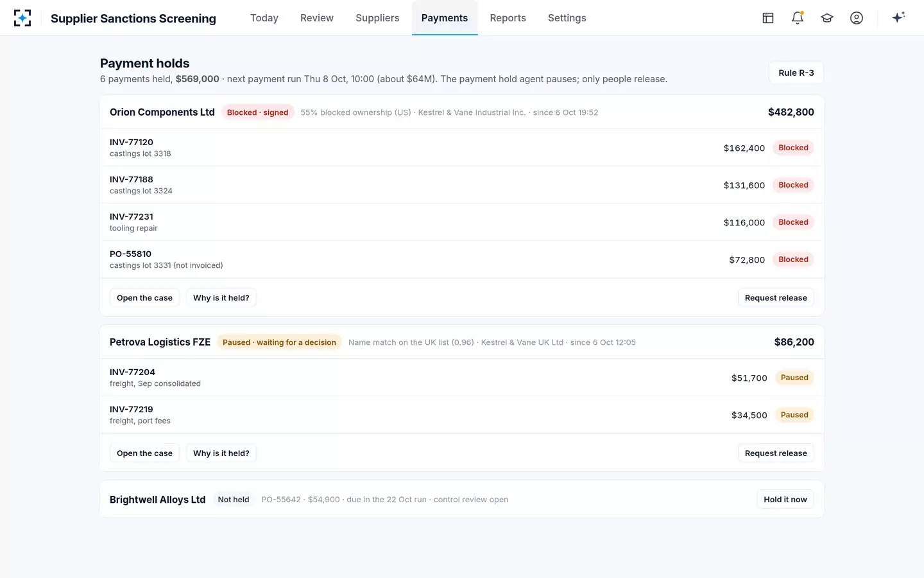
Task: Select invoice INV-77120
Action: 462,148
